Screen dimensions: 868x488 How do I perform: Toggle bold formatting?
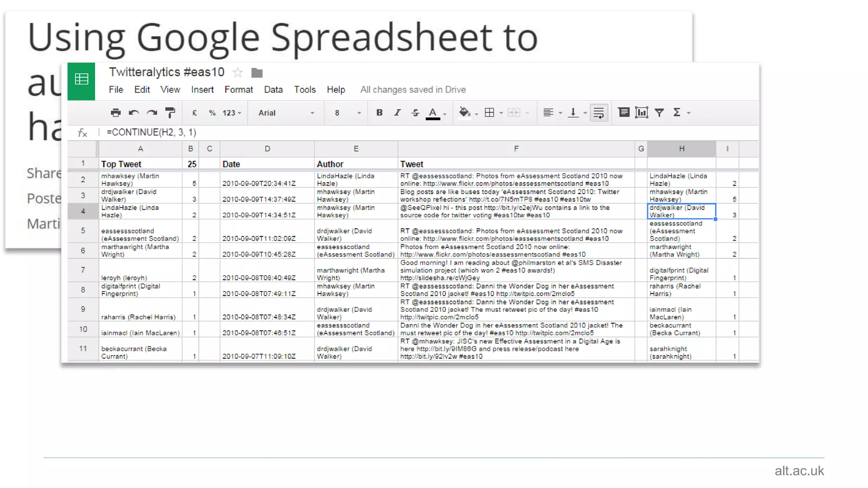pyautogui.click(x=379, y=113)
